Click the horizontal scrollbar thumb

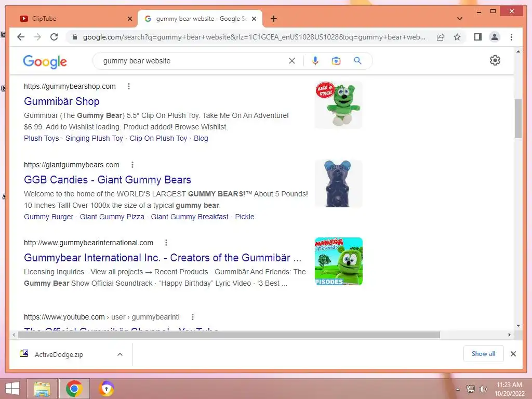click(229, 335)
